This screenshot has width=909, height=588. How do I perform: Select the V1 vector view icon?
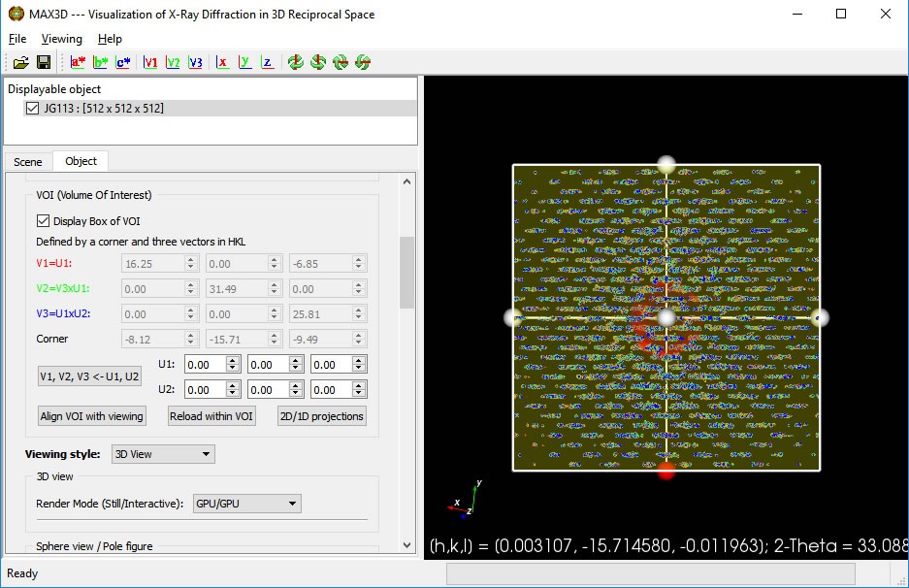click(150, 62)
